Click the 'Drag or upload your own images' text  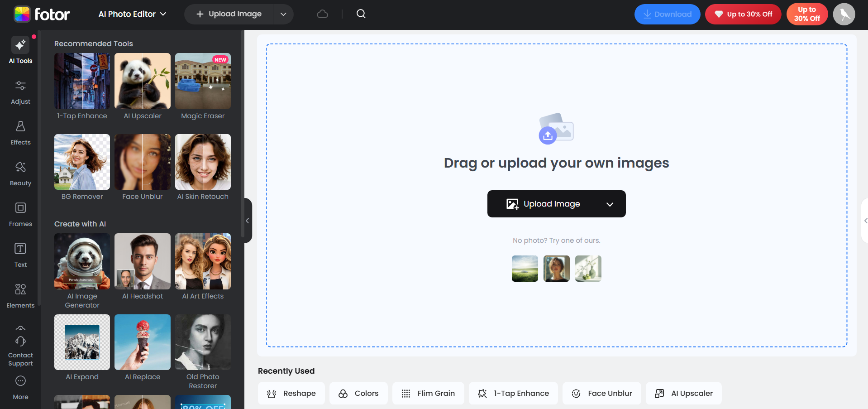tap(556, 163)
